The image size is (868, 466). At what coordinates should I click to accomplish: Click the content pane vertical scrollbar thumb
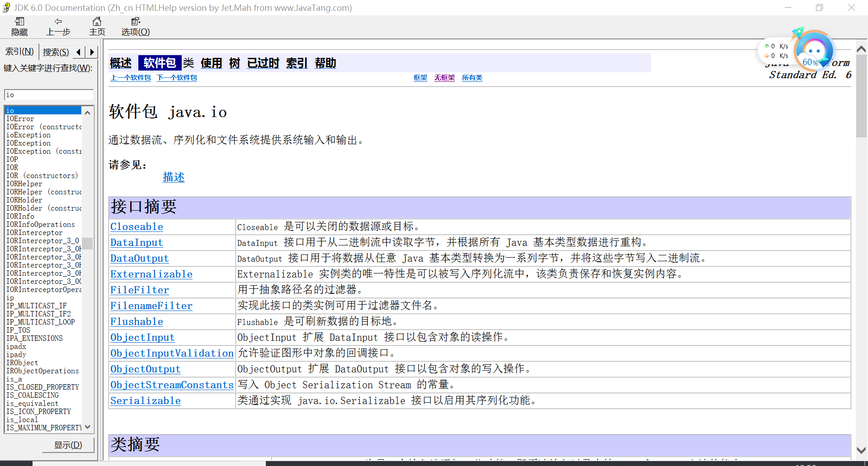861,96
